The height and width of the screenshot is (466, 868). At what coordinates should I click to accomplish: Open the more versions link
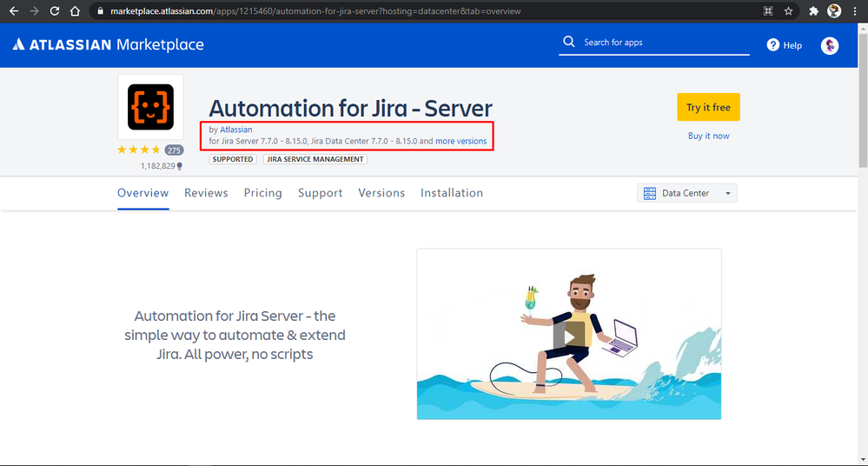point(461,141)
